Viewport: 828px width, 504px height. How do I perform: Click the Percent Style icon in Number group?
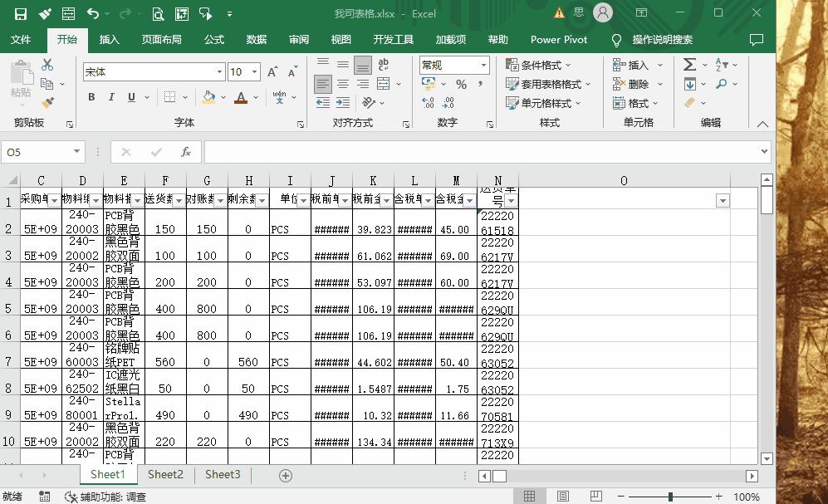(459, 84)
